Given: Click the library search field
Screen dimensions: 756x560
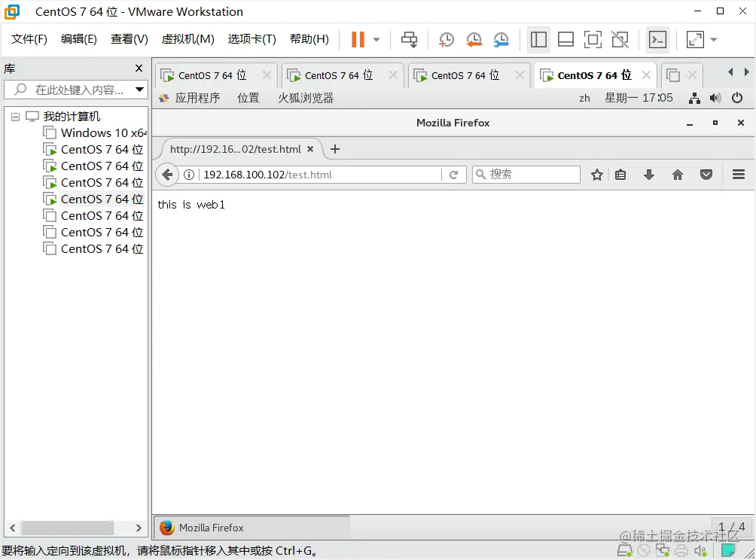Looking at the screenshot, I should (x=77, y=90).
